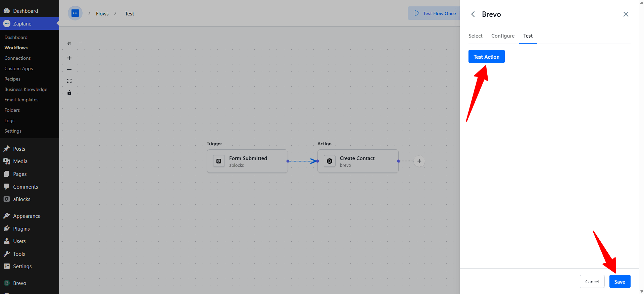644x294 pixels.
Task: Click the Appearance menu label
Action: [27, 216]
